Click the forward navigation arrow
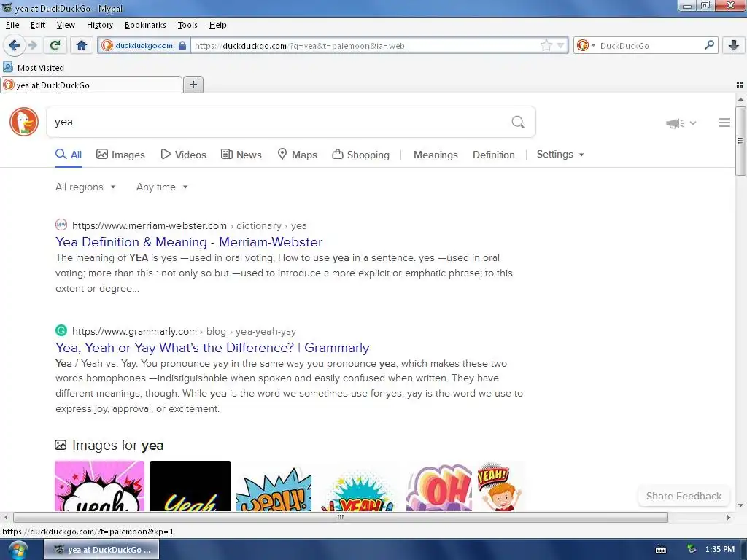 click(x=32, y=46)
